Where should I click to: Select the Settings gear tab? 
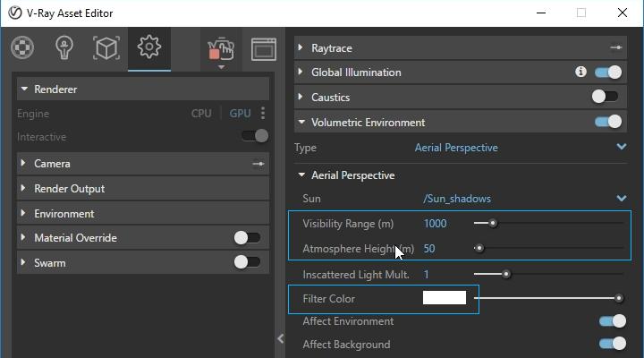(148, 47)
